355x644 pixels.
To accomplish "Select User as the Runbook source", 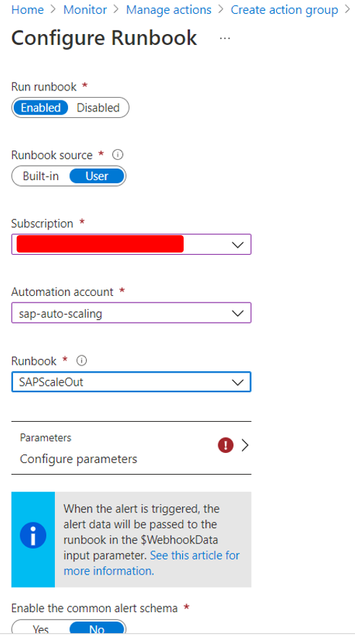I will (x=97, y=177).
